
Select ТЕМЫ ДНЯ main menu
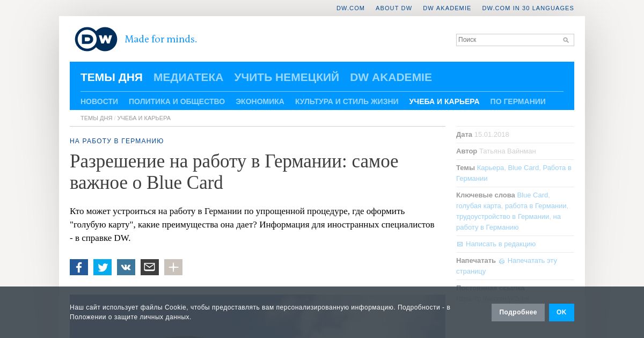click(112, 77)
